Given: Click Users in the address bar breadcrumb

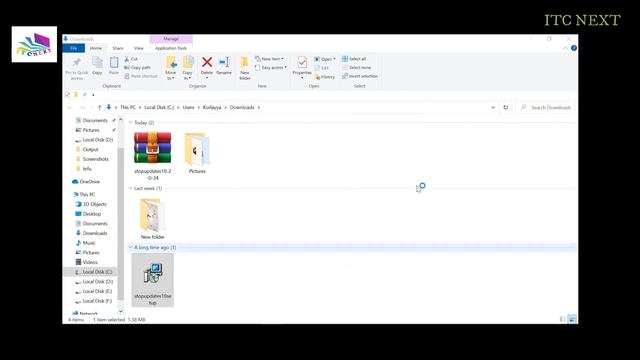Looking at the screenshot, I should (188, 107).
